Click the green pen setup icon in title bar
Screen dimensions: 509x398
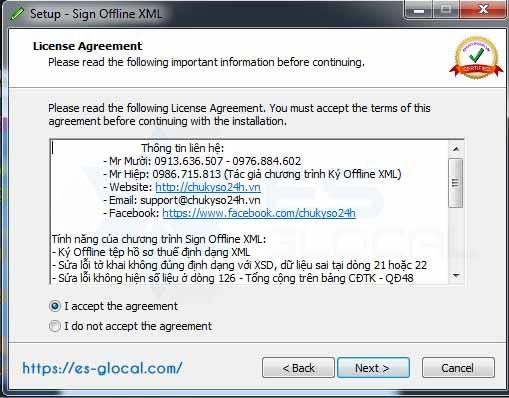(x=17, y=14)
